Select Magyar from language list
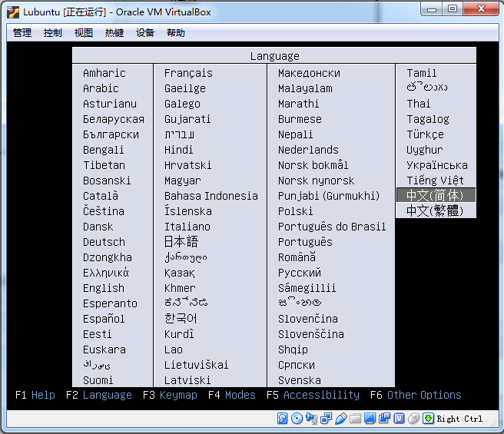This screenshot has width=504, height=434. (183, 181)
